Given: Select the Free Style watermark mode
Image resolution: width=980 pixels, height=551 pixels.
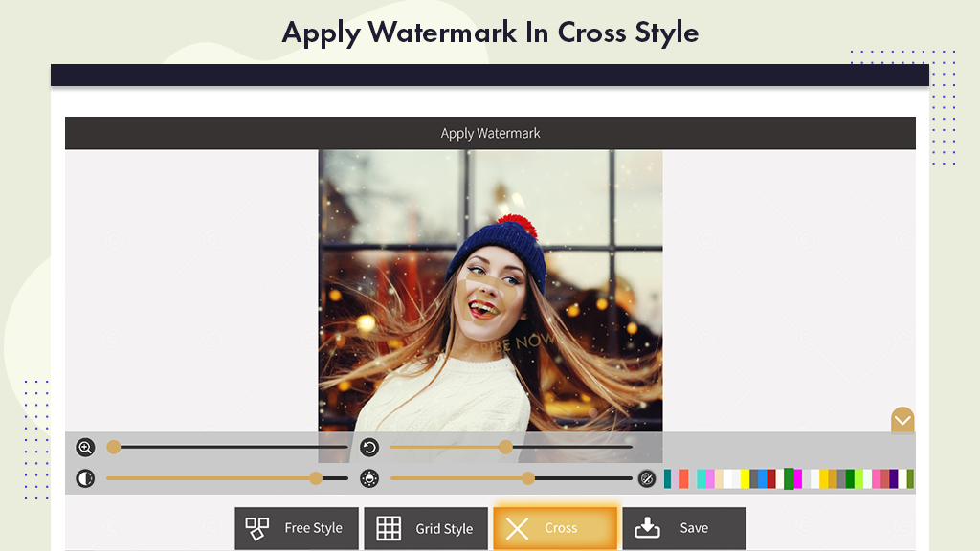Looking at the screenshot, I should (297, 528).
